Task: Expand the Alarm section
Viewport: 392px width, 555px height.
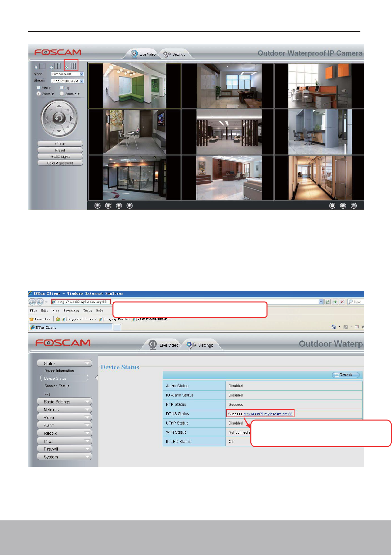Action: pos(65,425)
